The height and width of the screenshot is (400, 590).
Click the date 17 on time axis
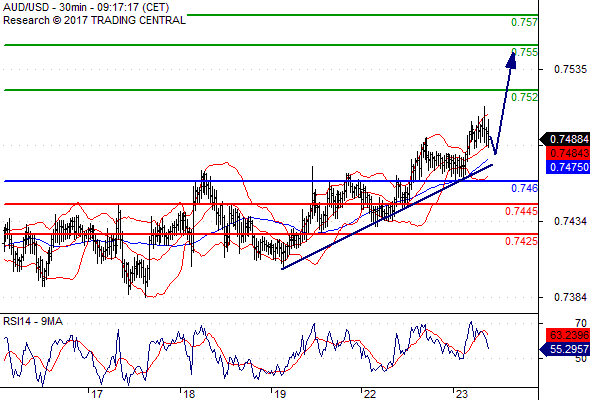tap(96, 394)
